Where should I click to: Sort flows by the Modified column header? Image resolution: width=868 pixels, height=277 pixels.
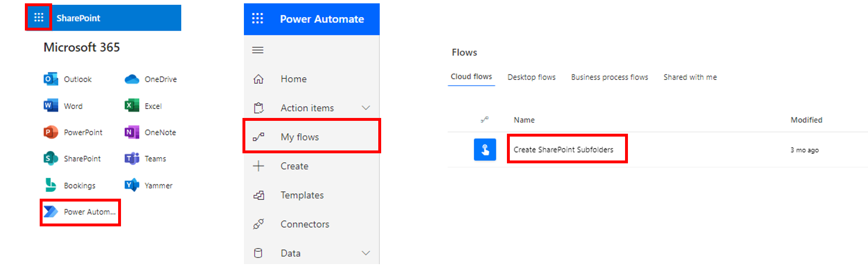[x=806, y=120]
